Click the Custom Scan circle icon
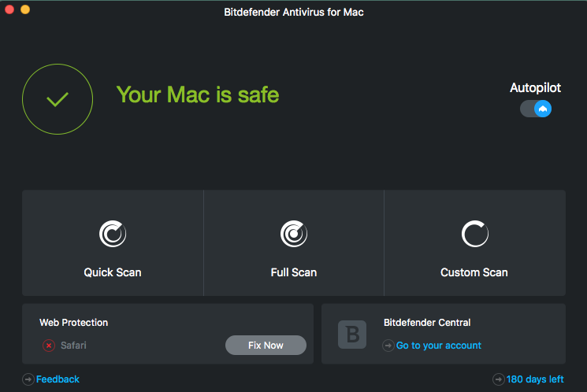 tap(474, 234)
